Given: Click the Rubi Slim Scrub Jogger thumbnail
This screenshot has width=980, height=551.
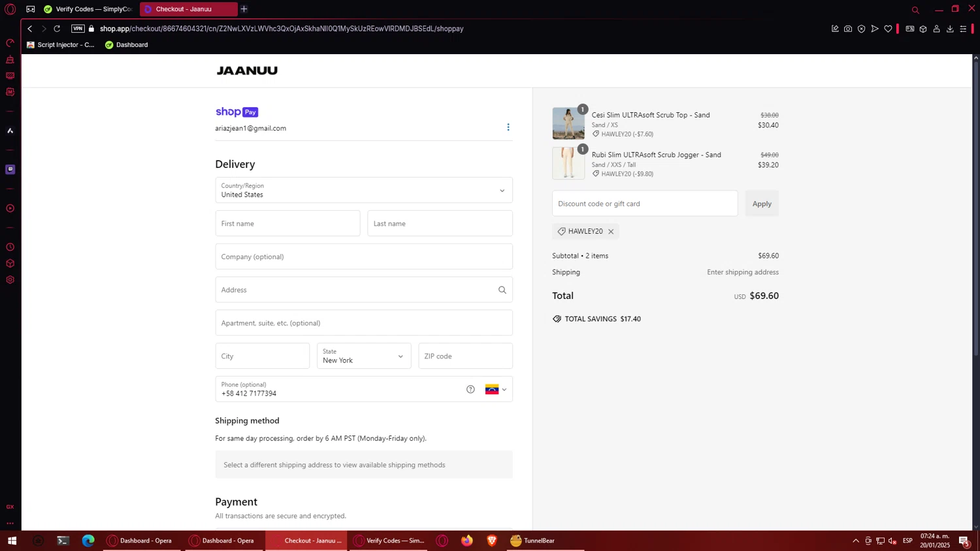Looking at the screenshot, I should coord(568,163).
